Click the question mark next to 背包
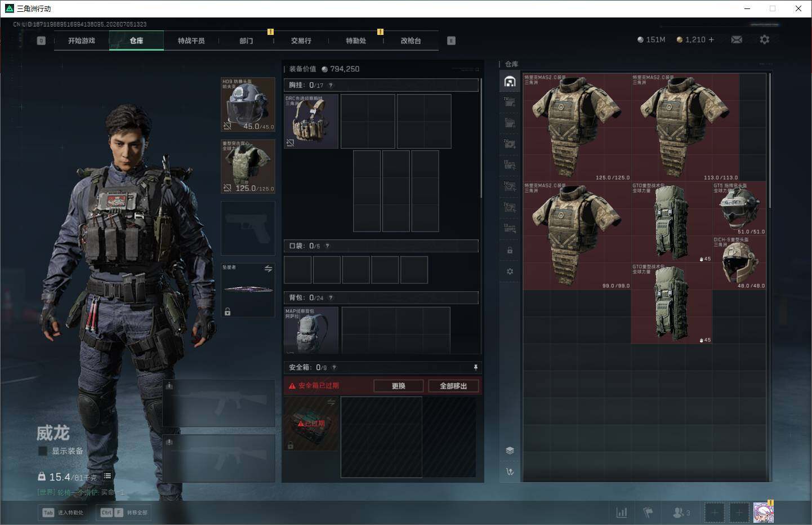Image resolution: width=812 pixels, height=525 pixels. 331,297
